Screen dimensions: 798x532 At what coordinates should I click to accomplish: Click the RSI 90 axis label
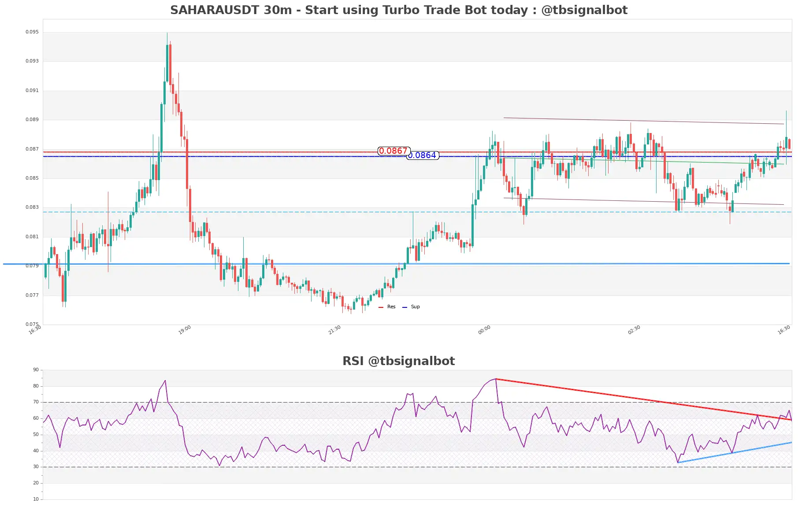pyautogui.click(x=36, y=370)
